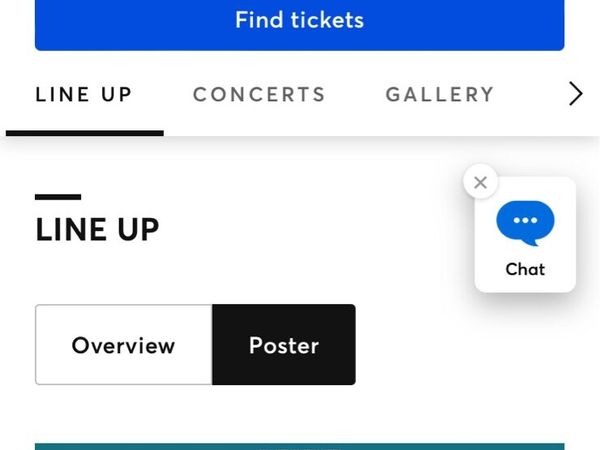Switch to the GALLERY tab
Image resolution: width=600 pixels, height=450 pixels.
(x=440, y=95)
